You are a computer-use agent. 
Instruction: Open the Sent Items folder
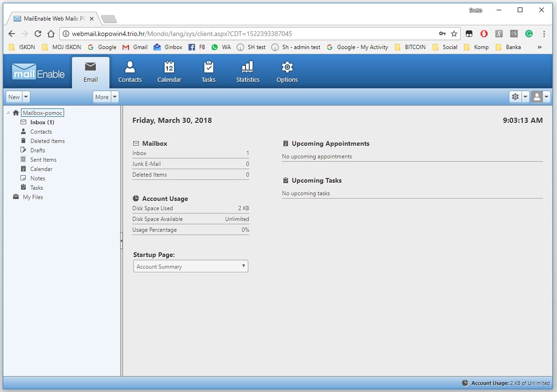(x=43, y=160)
